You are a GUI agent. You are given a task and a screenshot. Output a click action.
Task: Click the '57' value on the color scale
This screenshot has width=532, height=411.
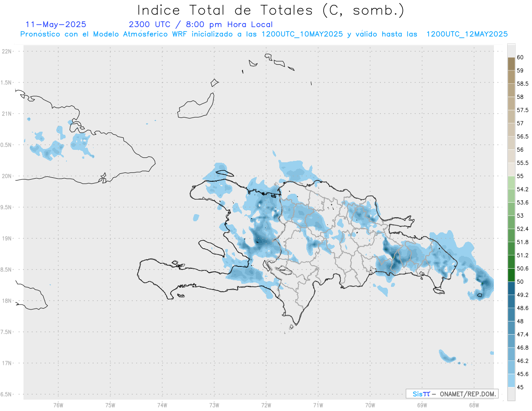pos(520,123)
